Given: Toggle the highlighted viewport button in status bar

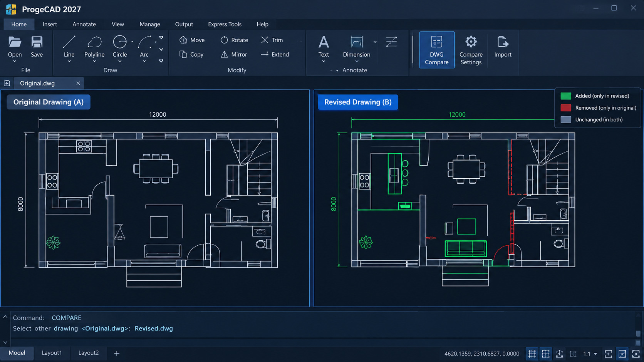Looking at the screenshot, I should tap(622, 354).
